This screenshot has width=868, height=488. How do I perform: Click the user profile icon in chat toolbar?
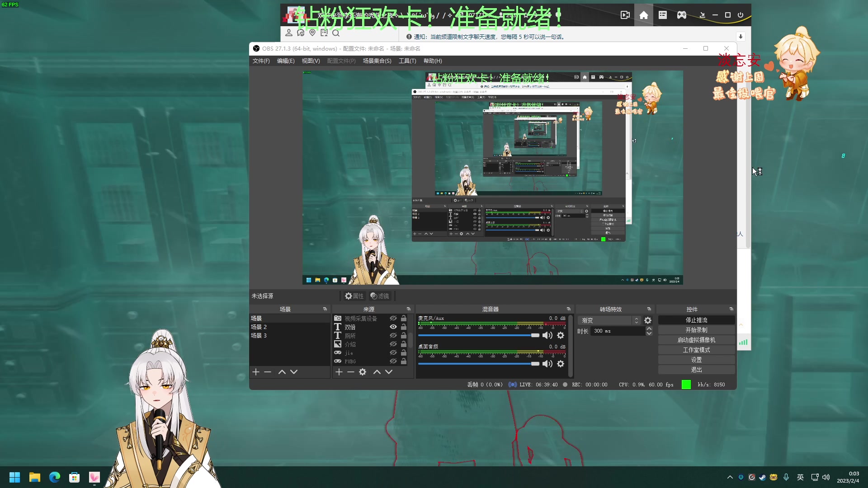[x=289, y=33]
